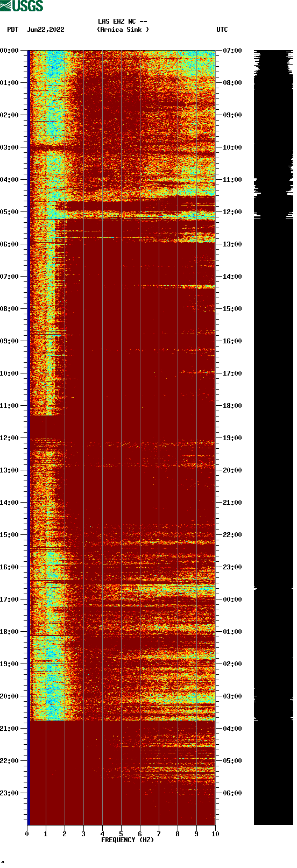Click the 8 Hz frequency tick label
The height and width of the screenshot is (868, 297).
[x=178, y=834]
